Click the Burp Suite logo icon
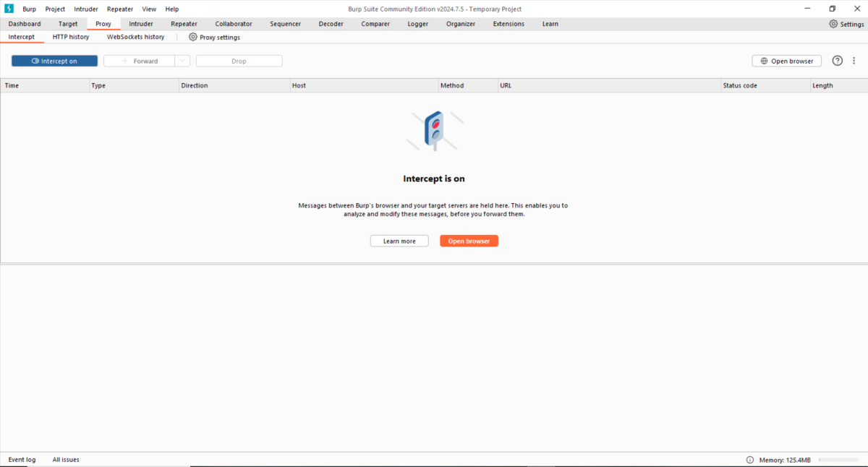Screen dimensions: 868x467 (9, 9)
